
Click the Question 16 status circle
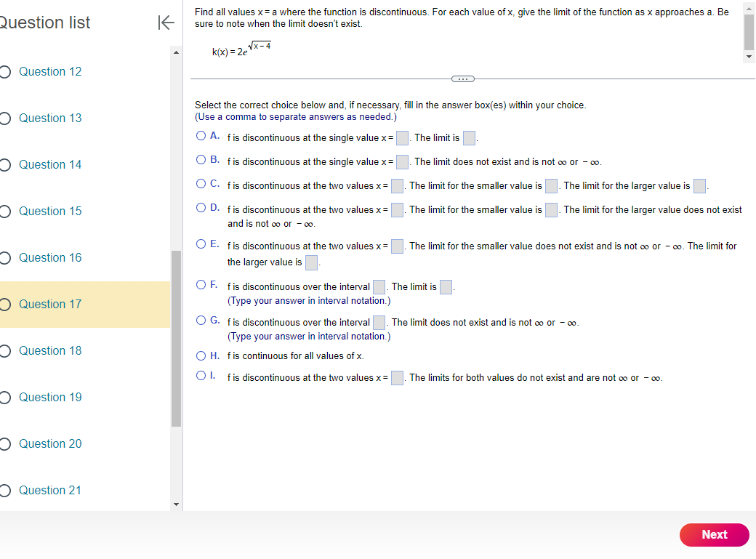5,258
